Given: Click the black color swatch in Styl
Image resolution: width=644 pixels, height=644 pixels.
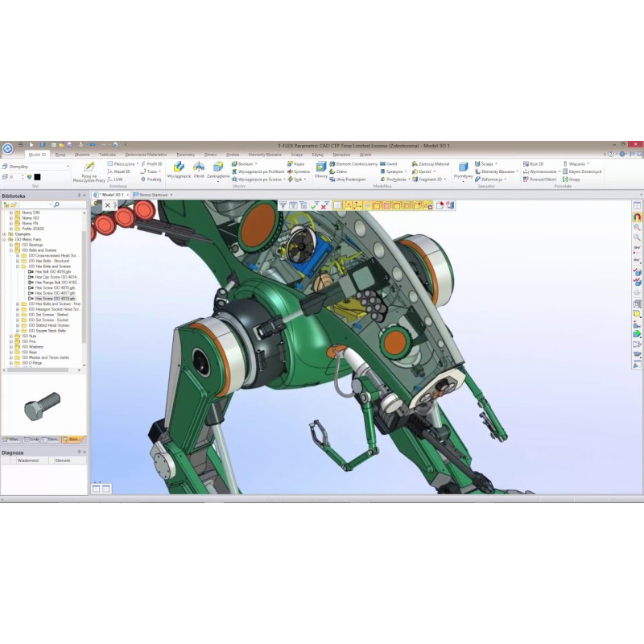Looking at the screenshot, I should coord(37,177).
